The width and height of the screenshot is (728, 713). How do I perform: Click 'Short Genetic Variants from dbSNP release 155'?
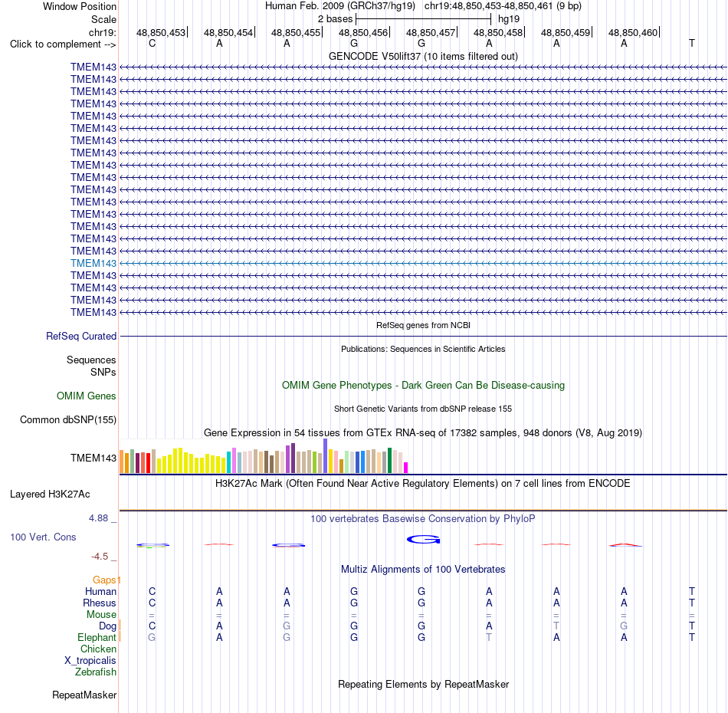[423, 409]
